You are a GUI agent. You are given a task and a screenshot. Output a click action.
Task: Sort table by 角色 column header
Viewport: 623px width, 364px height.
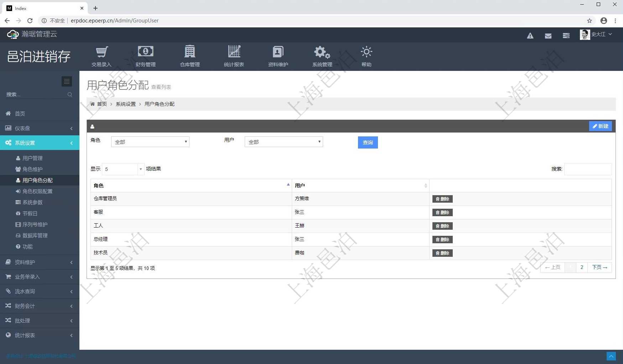pyautogui.click(x=191, y=186)
